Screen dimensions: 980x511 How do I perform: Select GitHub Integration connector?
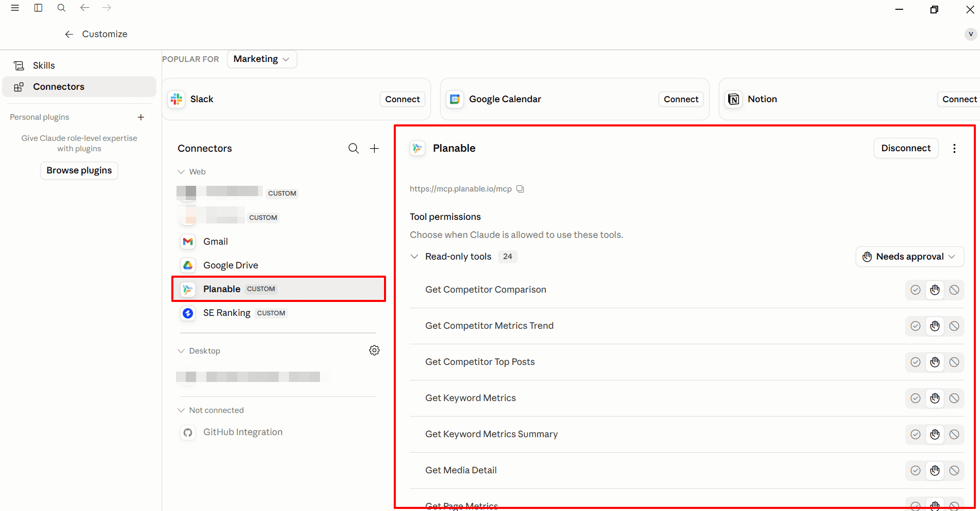[x=279, y=433]
